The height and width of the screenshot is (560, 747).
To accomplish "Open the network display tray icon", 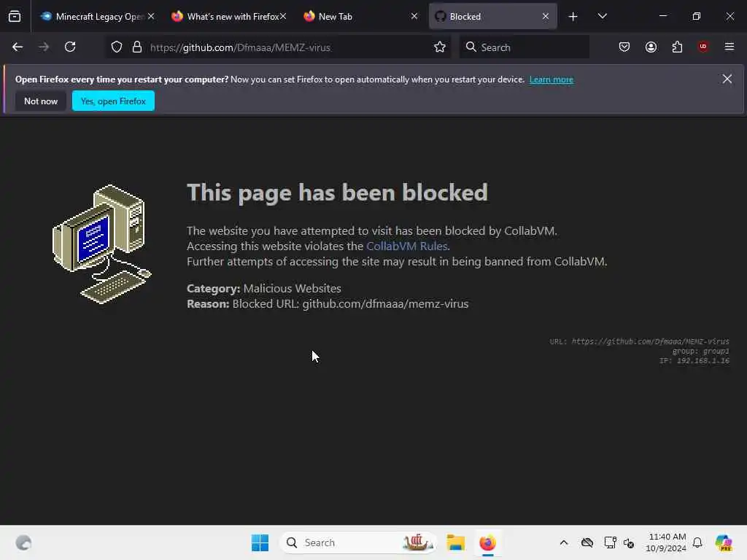I will coord(610,542).
